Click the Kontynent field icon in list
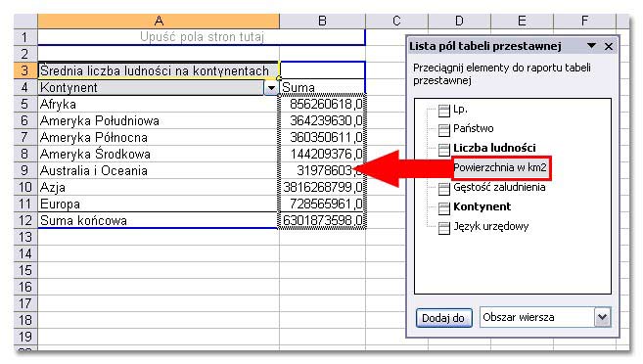 [x=443, y=208]
